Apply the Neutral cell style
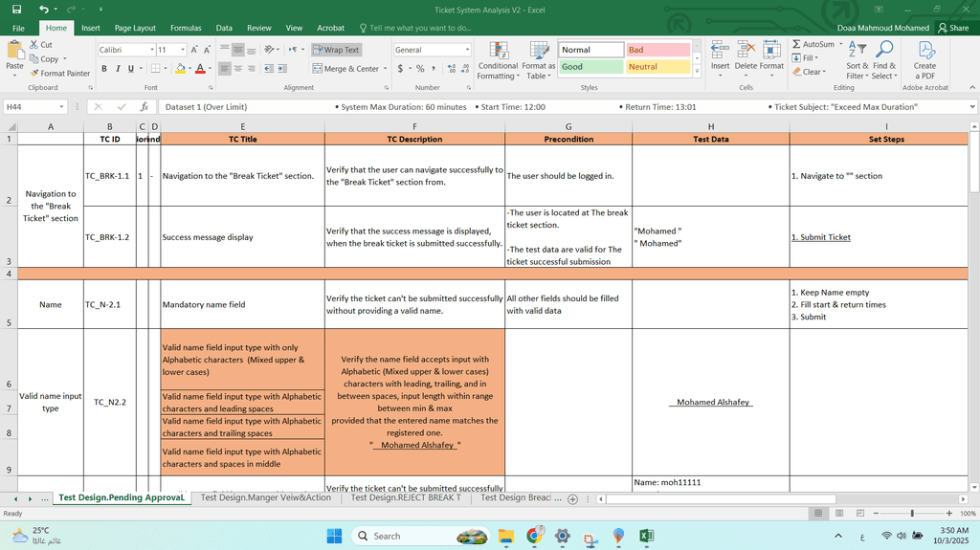Screen dimensions: 980x550 (657, 66)
